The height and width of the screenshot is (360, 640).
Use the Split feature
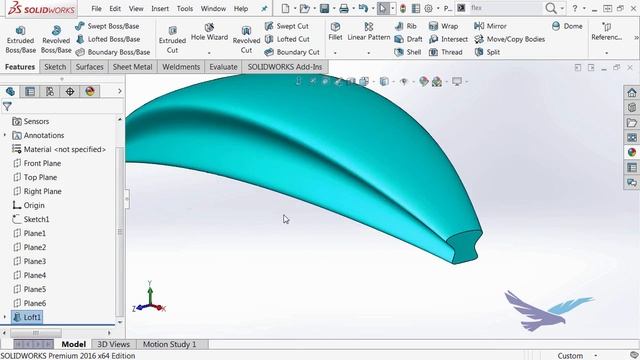pyautogui.click(x=487, y=52)
